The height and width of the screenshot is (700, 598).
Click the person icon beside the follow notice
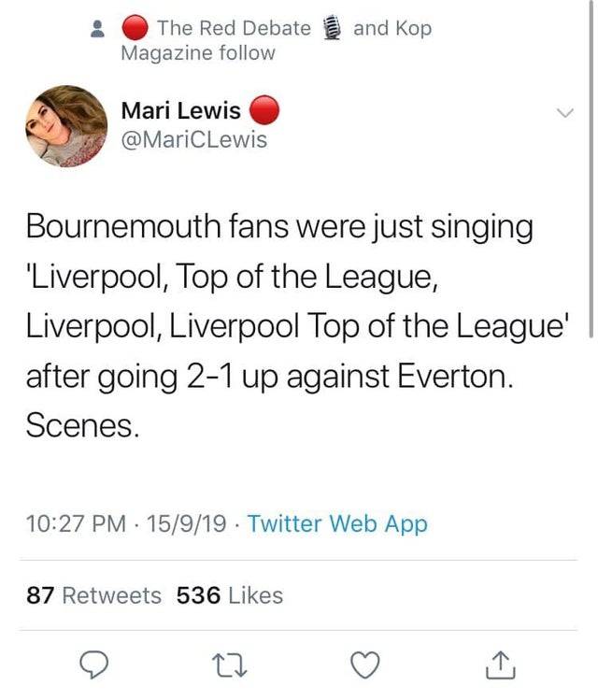[96, 30]
